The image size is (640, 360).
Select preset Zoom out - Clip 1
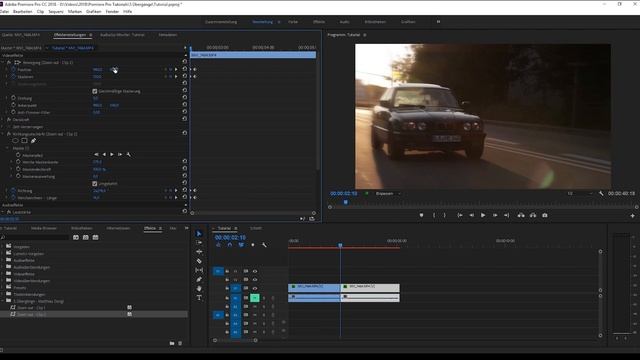tap(31, 308)
